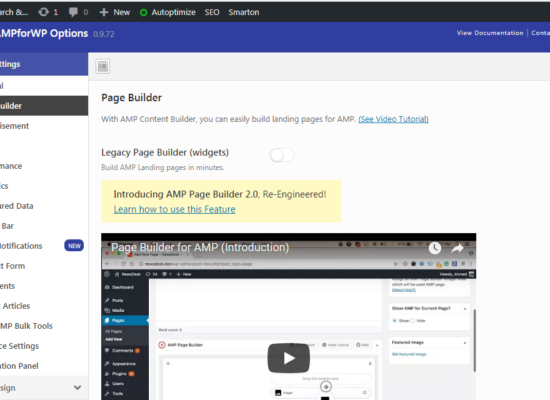The image size is (550, 400).
Task: Open the Performance sidebar tab
Action: pos(44,166)
